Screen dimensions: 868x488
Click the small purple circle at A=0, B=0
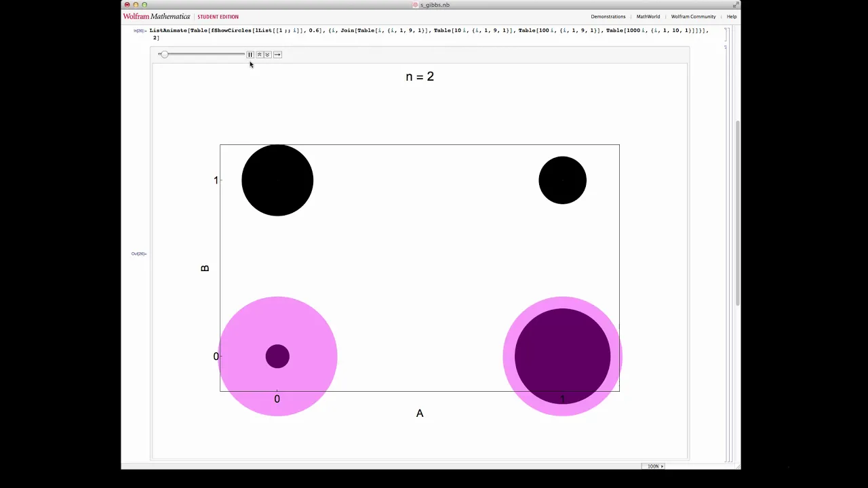277,357
